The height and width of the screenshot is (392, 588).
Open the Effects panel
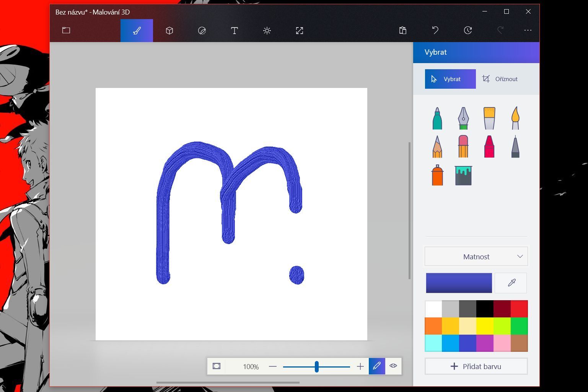(x=267, y=31)
